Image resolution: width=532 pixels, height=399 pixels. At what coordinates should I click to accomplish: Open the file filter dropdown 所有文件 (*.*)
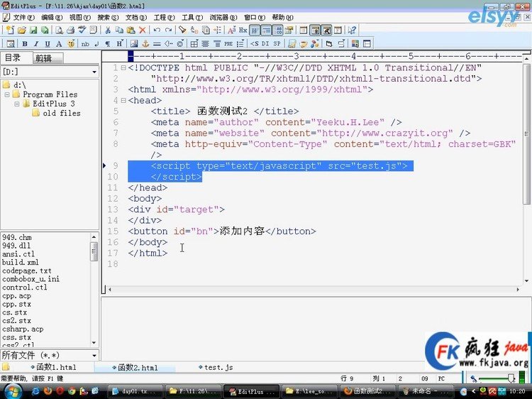[x=94, y=356]
